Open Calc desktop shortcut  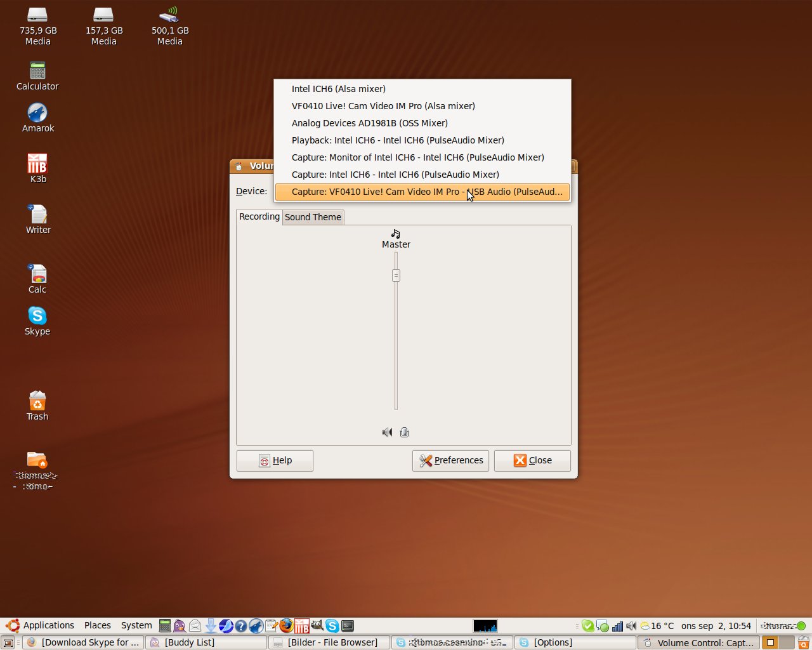tap(37, 279)
